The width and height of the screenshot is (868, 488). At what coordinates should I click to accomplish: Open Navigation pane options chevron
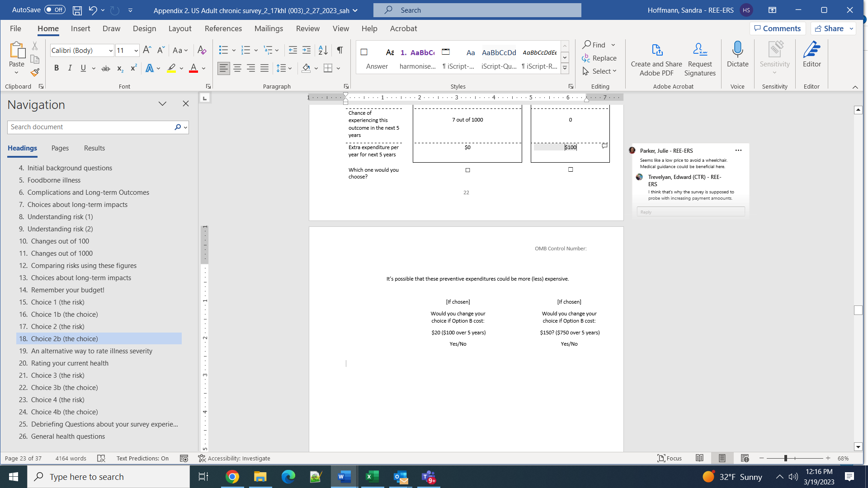coord(162,104)
